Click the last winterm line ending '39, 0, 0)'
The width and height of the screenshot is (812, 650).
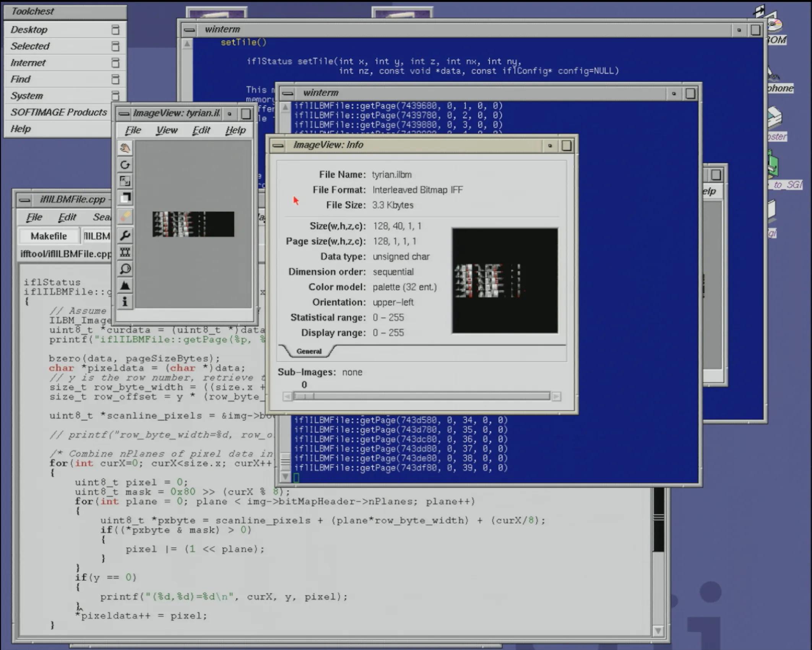tap(401, 468)
